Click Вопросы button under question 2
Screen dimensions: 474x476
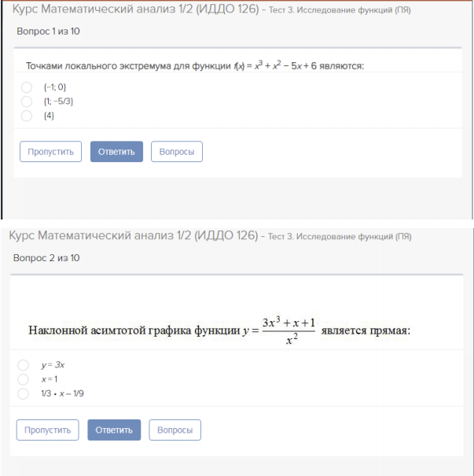175,430
